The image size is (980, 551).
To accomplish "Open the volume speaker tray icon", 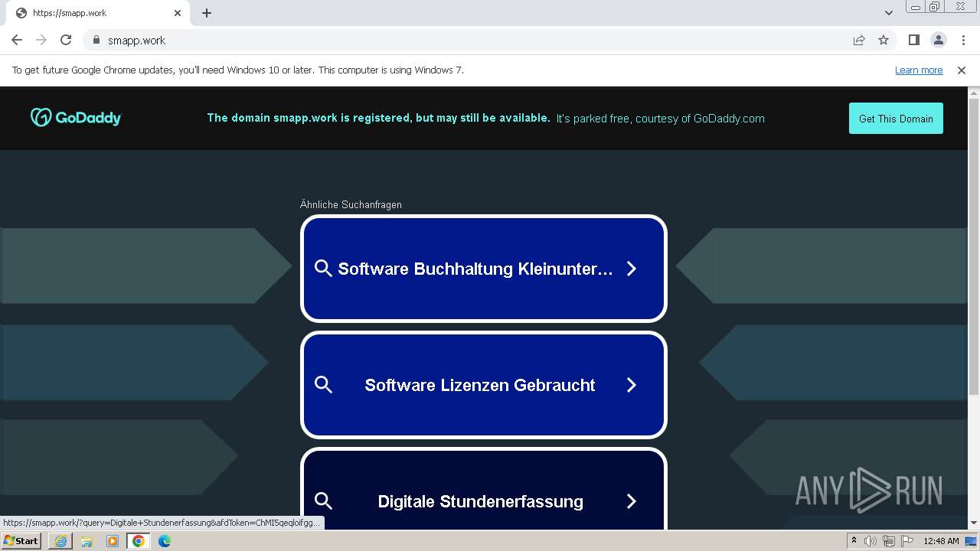I will [871, 541].
